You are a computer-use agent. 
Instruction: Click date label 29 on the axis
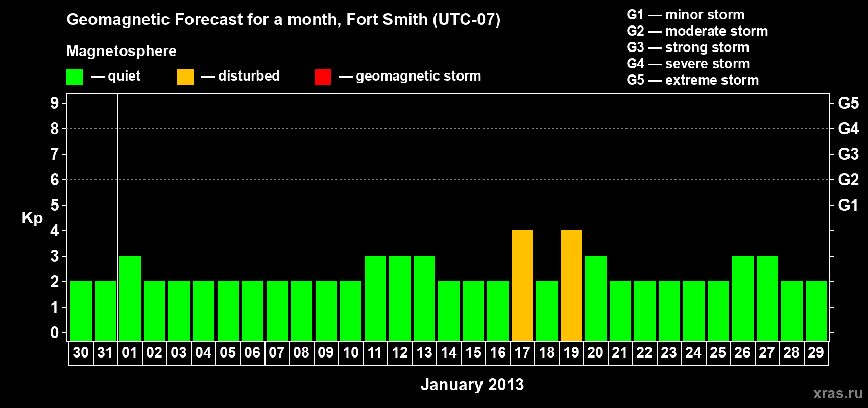(816, 352)
